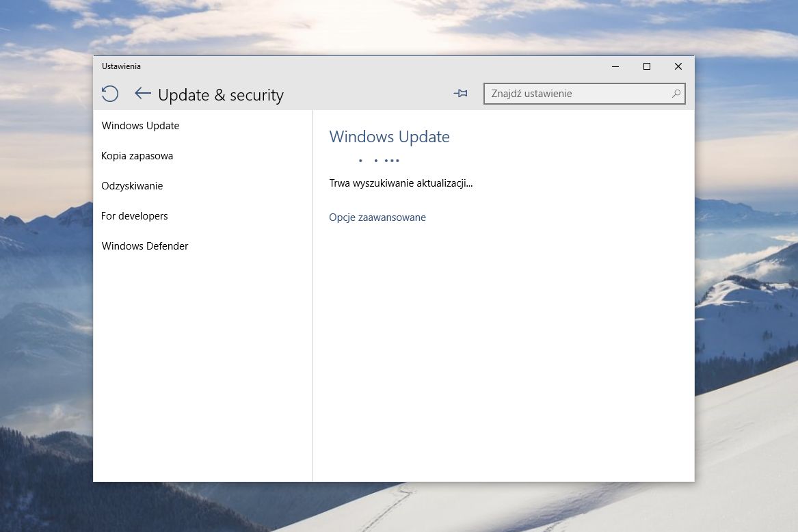
Task: Click the Windows Update heading
Action: click(x=389, y=137)
